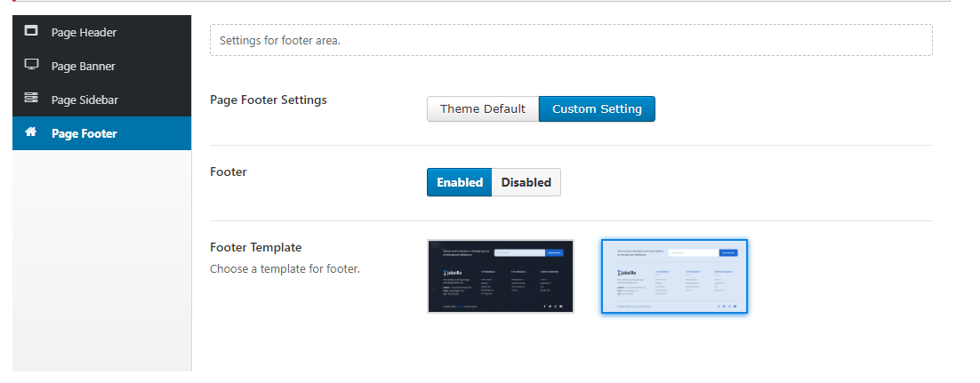Click the Page Banner monitor icon

tap(31, 66)
